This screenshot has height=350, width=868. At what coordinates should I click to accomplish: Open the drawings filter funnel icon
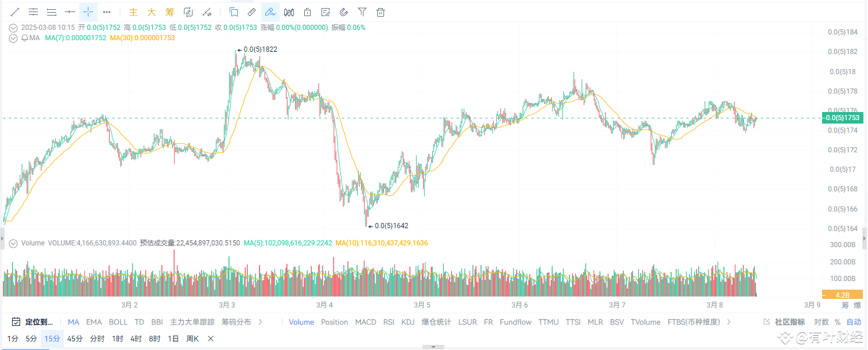point(362,11)
